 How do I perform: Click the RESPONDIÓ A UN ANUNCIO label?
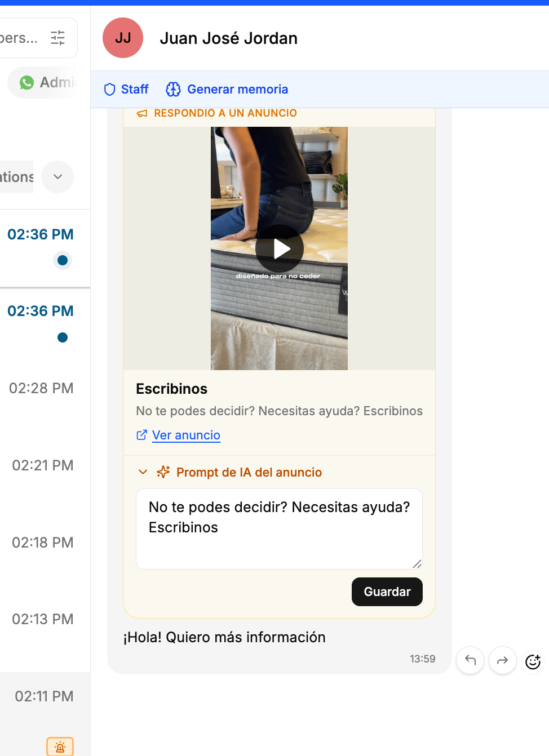225,113
